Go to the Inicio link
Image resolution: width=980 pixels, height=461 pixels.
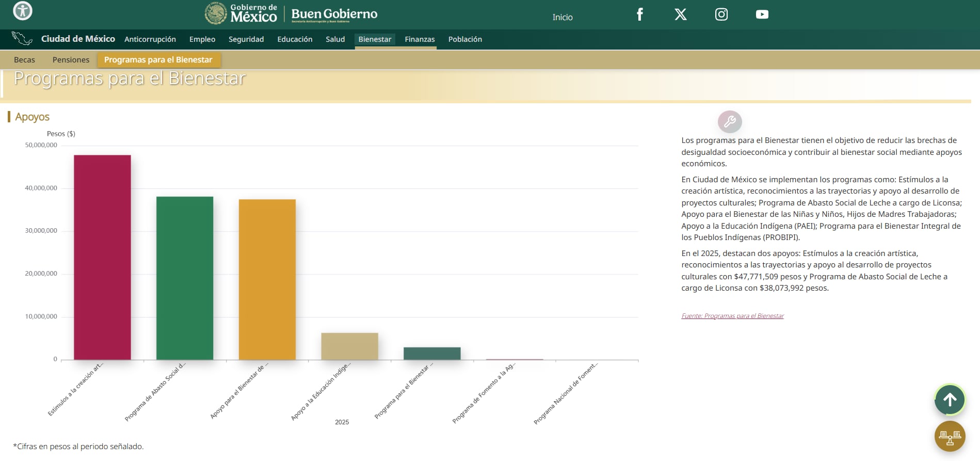click(562, 17)
